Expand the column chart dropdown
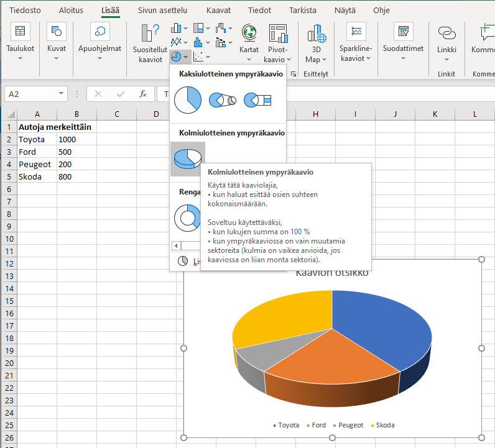The height and width of the screenshot is (448, 495). 185,28
